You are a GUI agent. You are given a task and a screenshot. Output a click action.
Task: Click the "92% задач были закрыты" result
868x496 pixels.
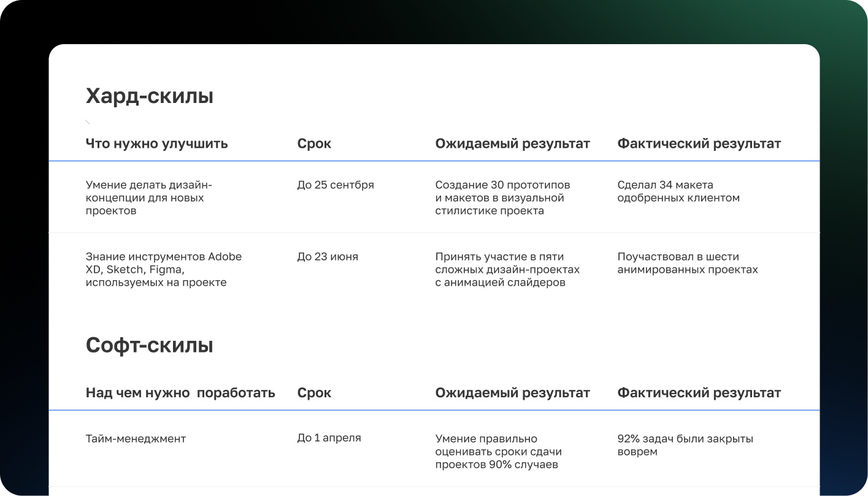[x=685, y=445]
